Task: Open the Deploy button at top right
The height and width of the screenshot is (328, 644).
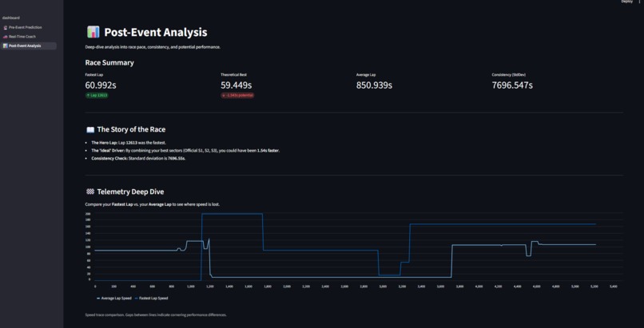Action: pos(626,2)
